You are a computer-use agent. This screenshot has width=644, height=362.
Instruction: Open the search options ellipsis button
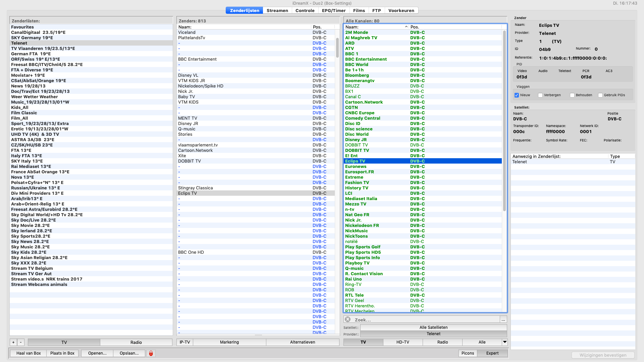point(503,319)
